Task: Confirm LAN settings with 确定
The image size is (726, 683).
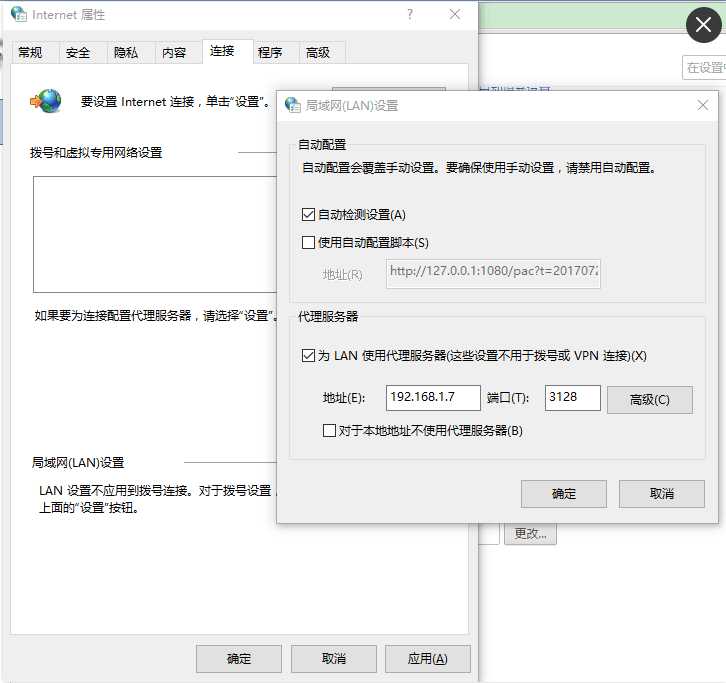Action: (563, 494)
